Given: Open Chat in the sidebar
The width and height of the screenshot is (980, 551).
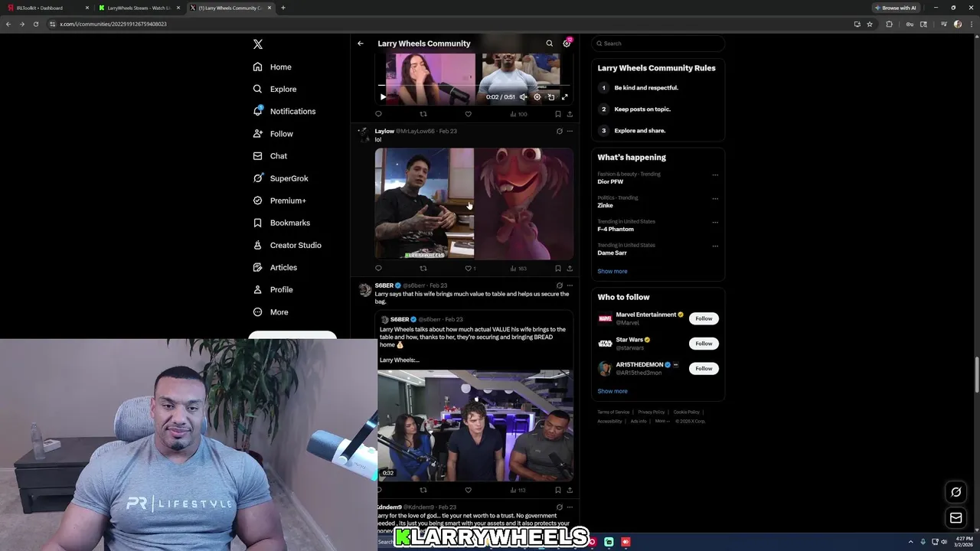Looking at the screenshot, I should [x=270, y=156].
